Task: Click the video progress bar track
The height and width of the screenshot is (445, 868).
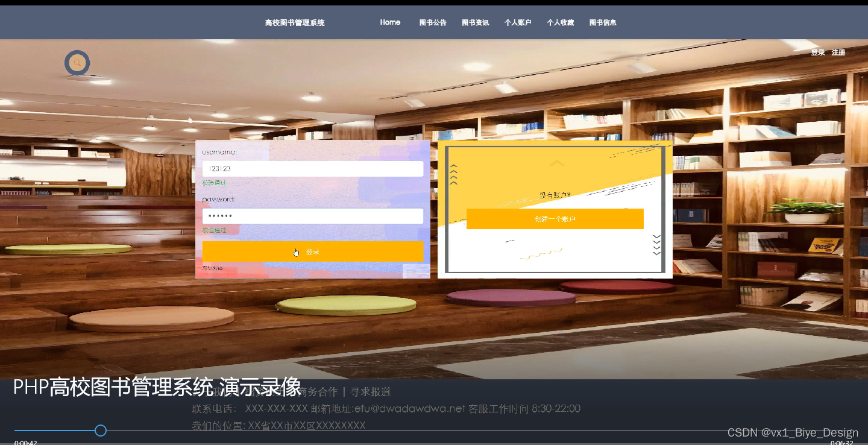Action: [x=434, y=431]
